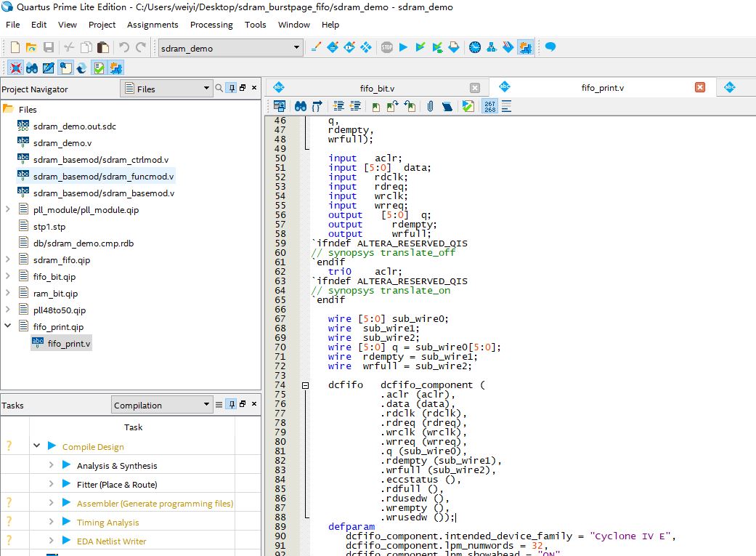Open the Timing Analyzer clock icon

pos(474,47)
